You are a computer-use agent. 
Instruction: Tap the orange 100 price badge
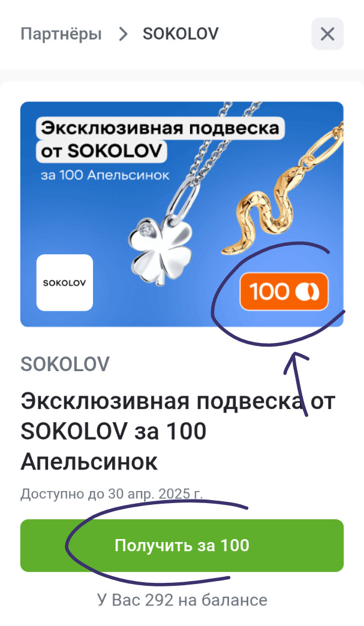(284, 291)
